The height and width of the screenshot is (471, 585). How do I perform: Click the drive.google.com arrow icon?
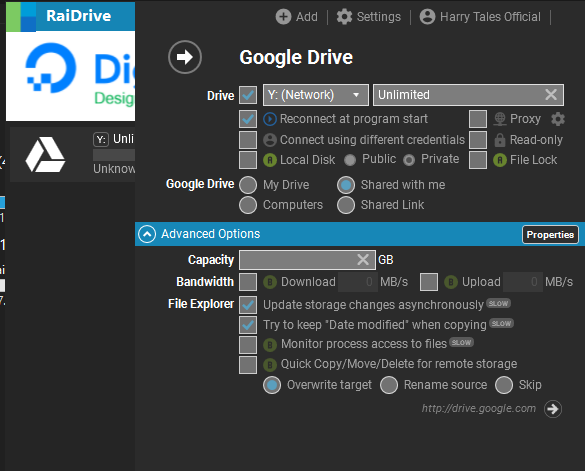553,409
